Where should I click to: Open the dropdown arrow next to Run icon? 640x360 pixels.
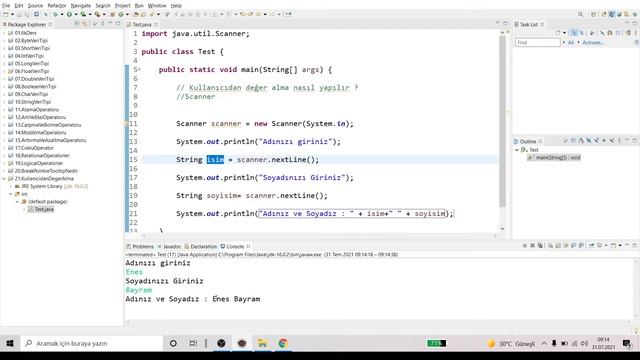click(76, 14)
